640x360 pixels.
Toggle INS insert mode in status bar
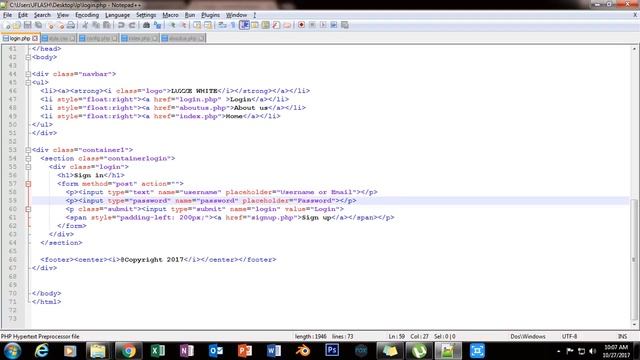622,336
